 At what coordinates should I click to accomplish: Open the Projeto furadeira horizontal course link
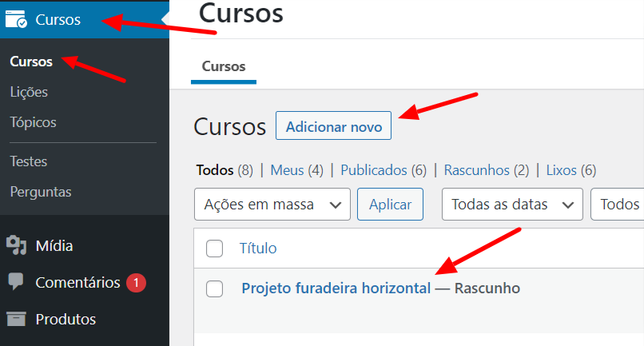click(336, 288)
